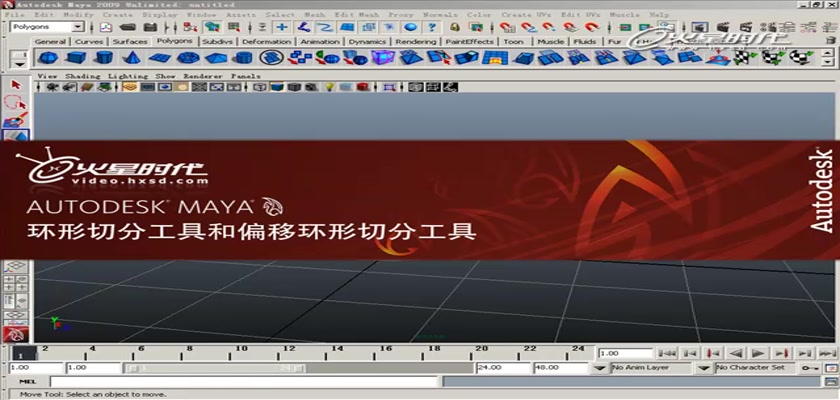Click the blue plus Handles selection mask

point(282,27)
